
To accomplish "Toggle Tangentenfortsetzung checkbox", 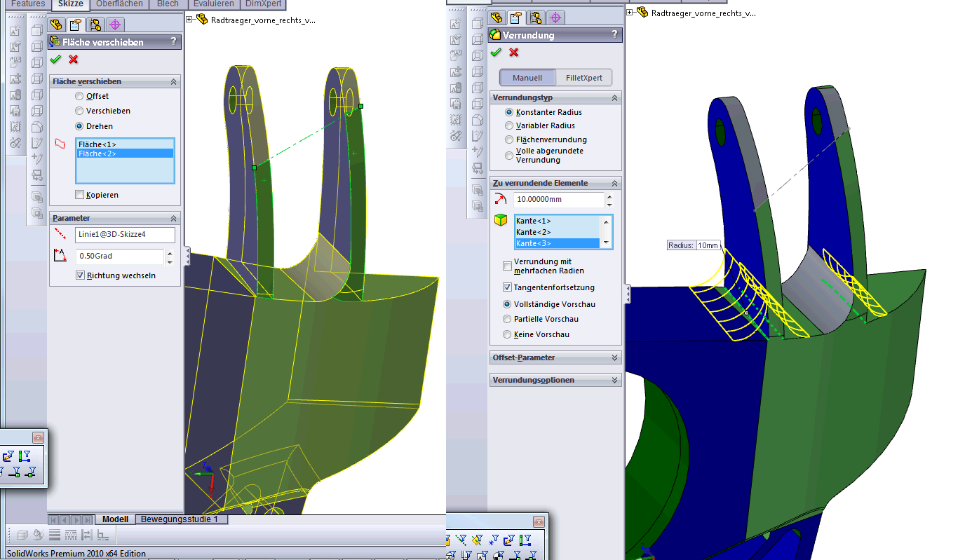I will pos(507,287).
